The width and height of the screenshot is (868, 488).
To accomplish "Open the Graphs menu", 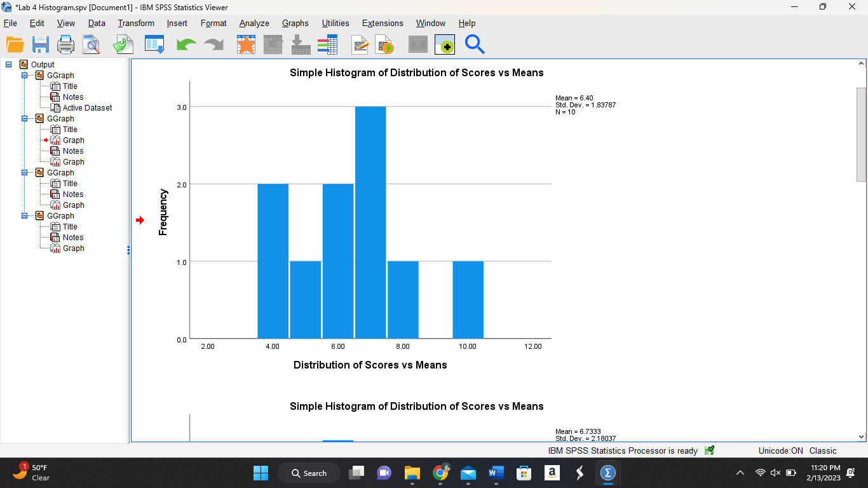I will click(295, 23).
